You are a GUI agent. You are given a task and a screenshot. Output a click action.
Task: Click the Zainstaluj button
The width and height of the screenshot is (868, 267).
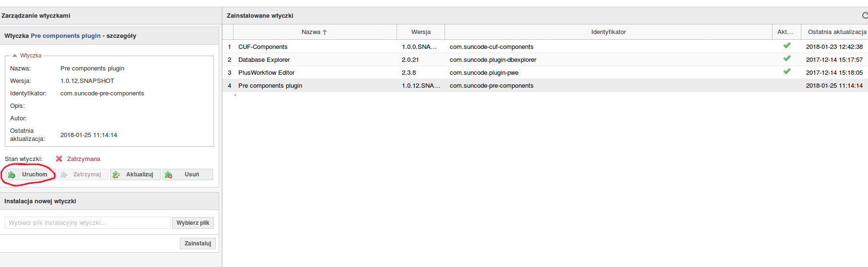[198, 244]
